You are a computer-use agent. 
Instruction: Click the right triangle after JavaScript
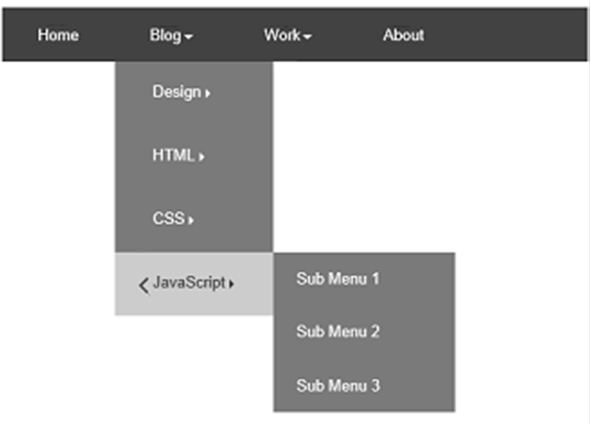tap(231, 284)
